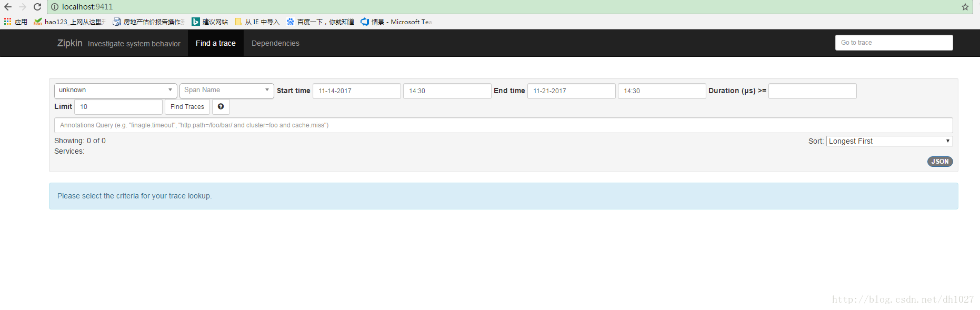Image resolution: width=980 pixels, height=310 pixels.
Task: Open the Microsoft Team bookmark
Action: pos(396,22)
